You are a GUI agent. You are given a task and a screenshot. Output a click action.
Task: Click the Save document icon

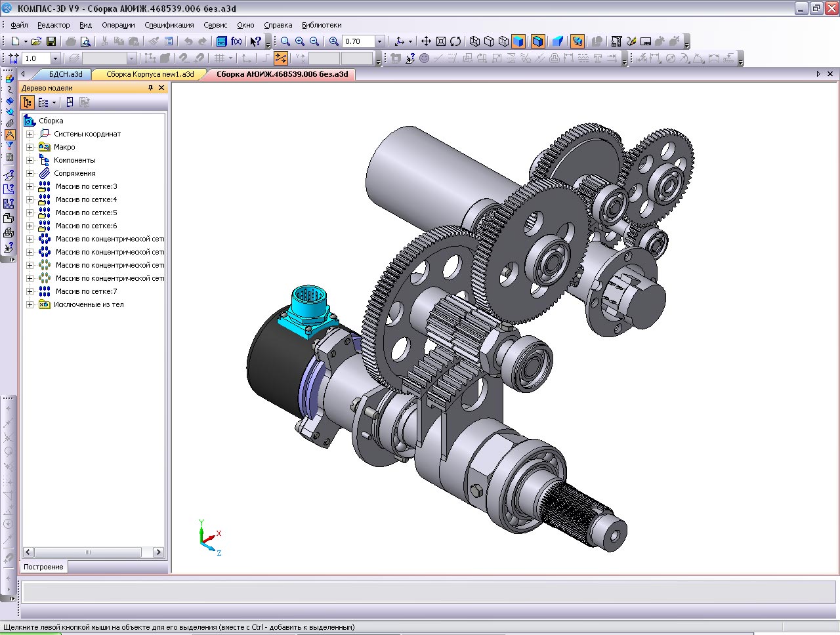pos(51,41)
